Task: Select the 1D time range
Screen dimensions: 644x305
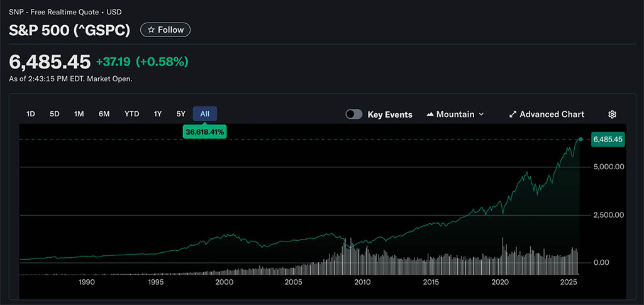Action: [x=30, y=114]
